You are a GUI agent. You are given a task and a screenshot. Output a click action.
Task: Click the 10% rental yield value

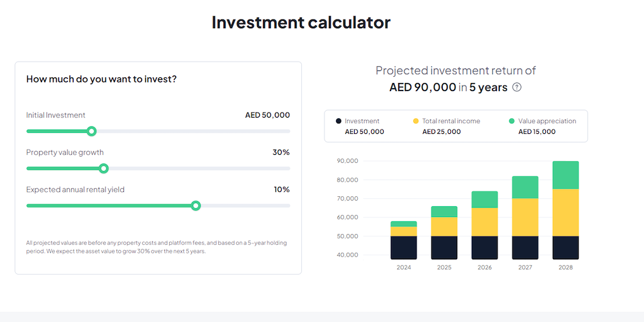coord(281,189)
